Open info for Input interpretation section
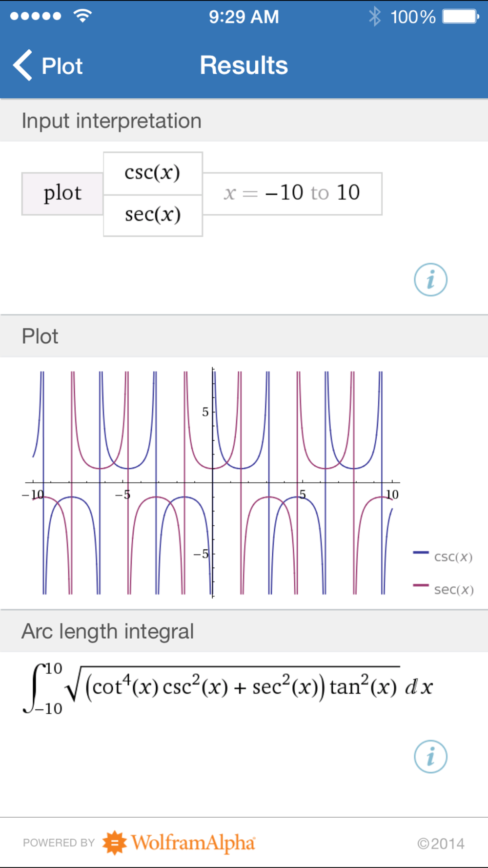488x868 pixels. [430, 280]
